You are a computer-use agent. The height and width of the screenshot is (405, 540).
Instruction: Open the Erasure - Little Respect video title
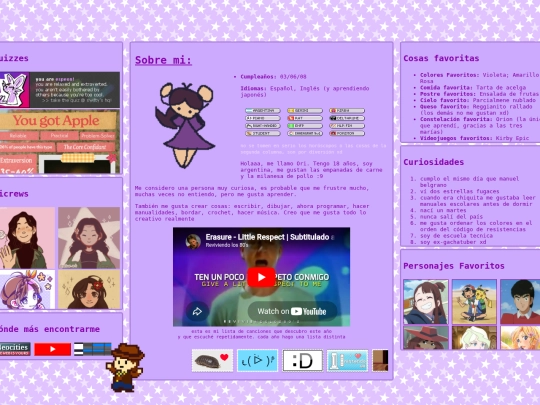point(270,237)
